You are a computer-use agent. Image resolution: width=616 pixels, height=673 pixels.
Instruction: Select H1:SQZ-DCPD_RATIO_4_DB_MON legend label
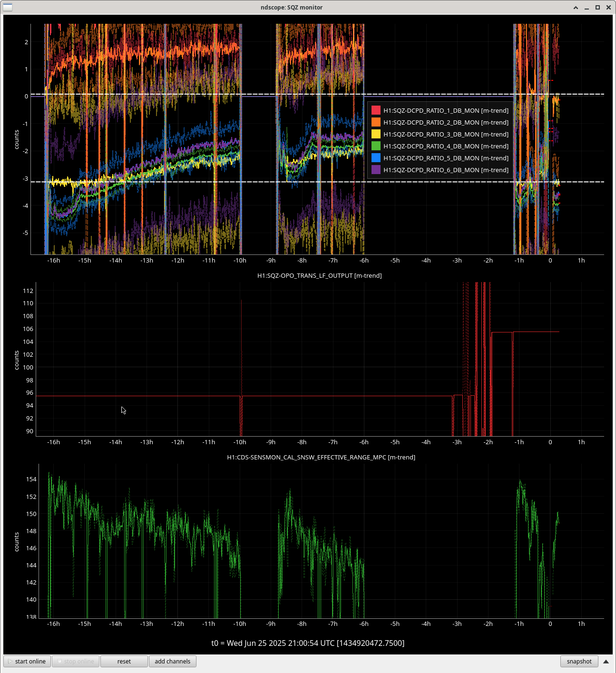446,146
